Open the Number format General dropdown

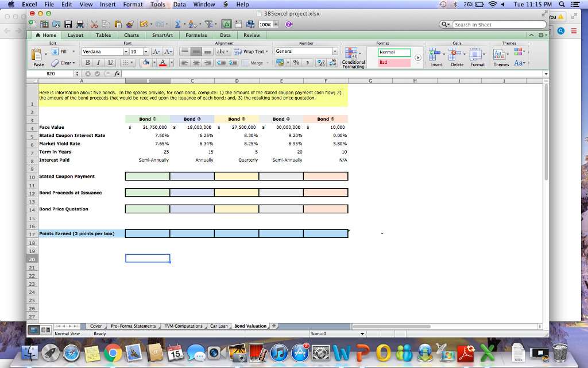click(335, 51)
